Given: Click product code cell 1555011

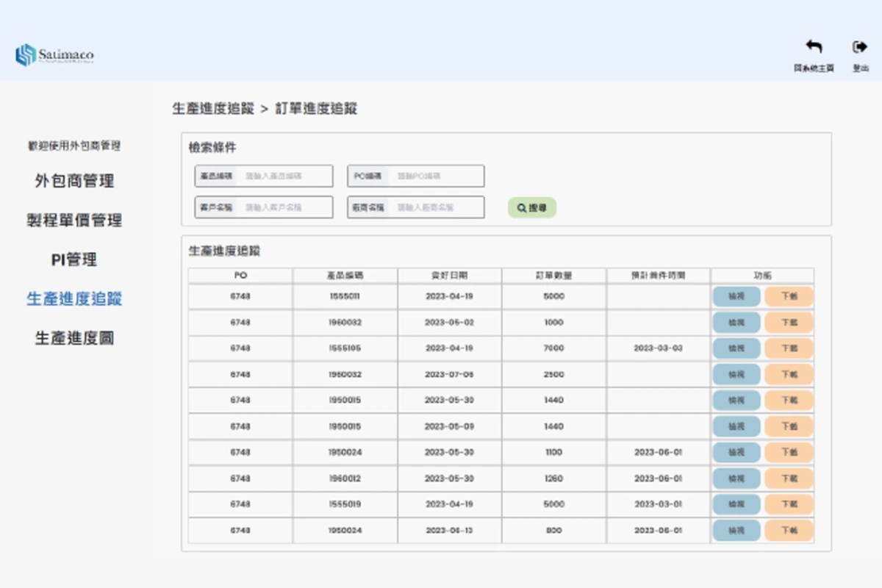Looking at the screenshot, I should pyautogui.click(x=345, y=297).
